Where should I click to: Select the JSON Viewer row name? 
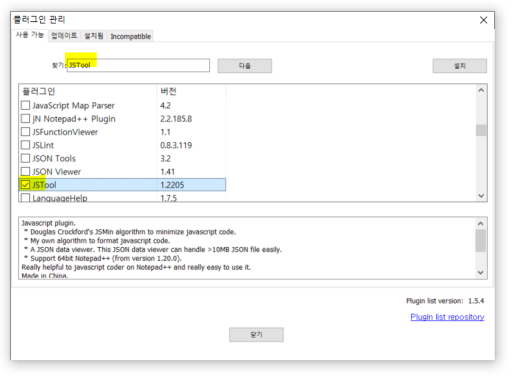point(57,172)
